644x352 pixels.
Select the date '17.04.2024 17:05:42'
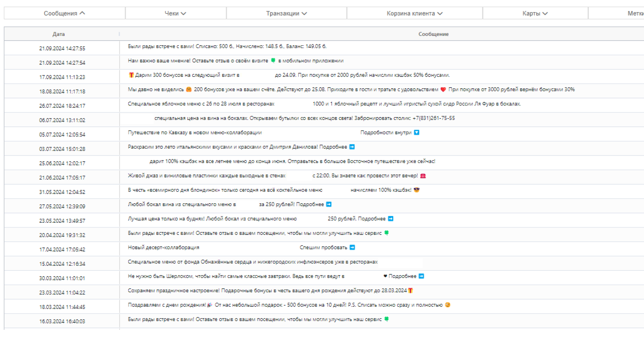[62, 250]
